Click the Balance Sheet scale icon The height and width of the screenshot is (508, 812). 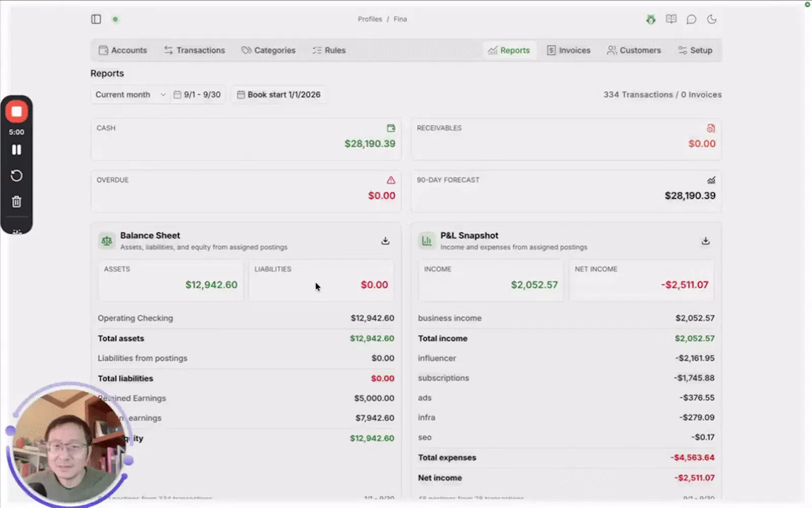[107, 241]
